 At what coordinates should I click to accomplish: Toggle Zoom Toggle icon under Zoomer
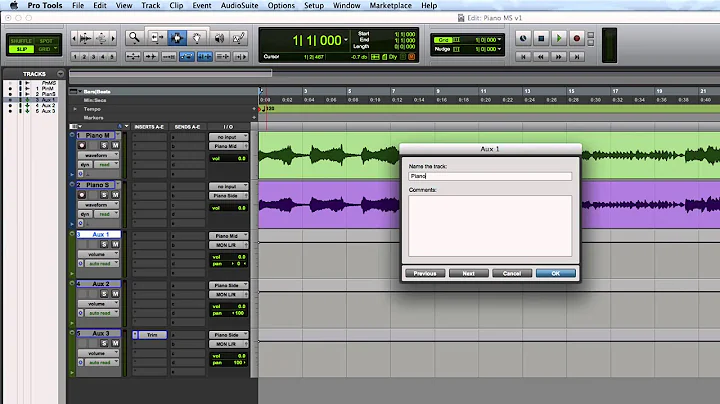(x=133, y=56)
